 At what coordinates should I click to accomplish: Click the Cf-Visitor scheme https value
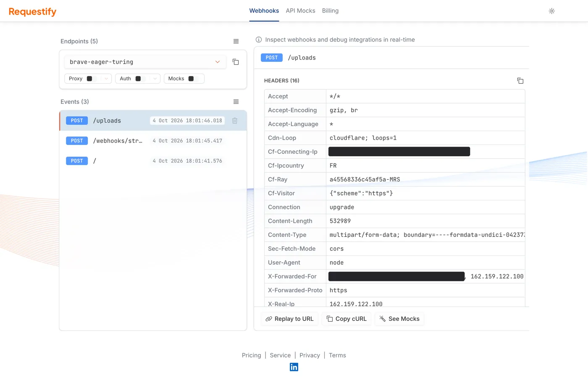(361, 193)
